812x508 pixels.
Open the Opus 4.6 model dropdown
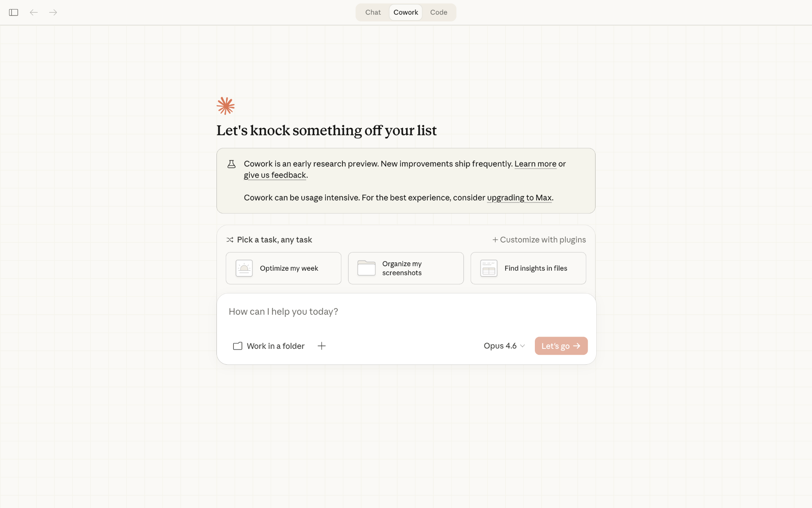[504, 346]
